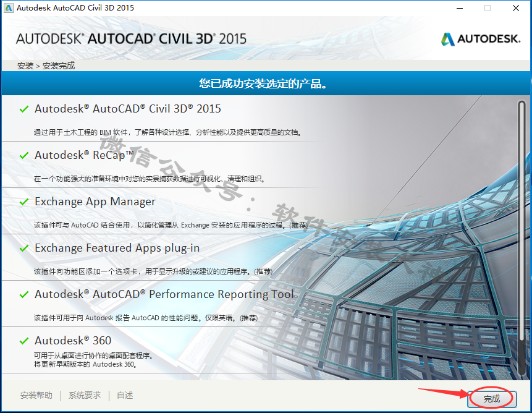Click the green checkmark beside Autodesk ReCap

[x=24, y=156]
